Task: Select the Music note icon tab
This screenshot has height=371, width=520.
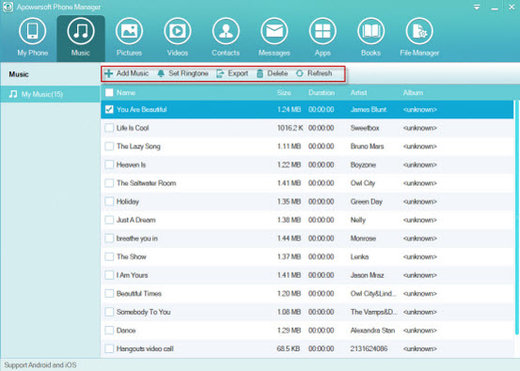Action: point(81,31)
